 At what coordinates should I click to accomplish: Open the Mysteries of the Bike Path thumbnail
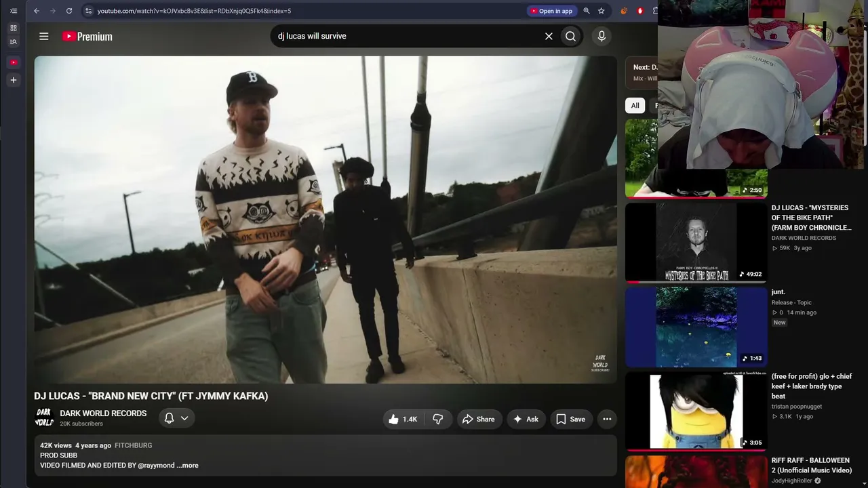696,242
